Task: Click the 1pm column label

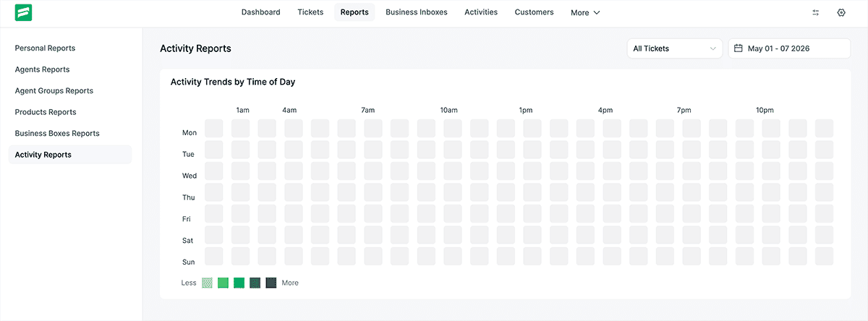Action: (526, 110)
